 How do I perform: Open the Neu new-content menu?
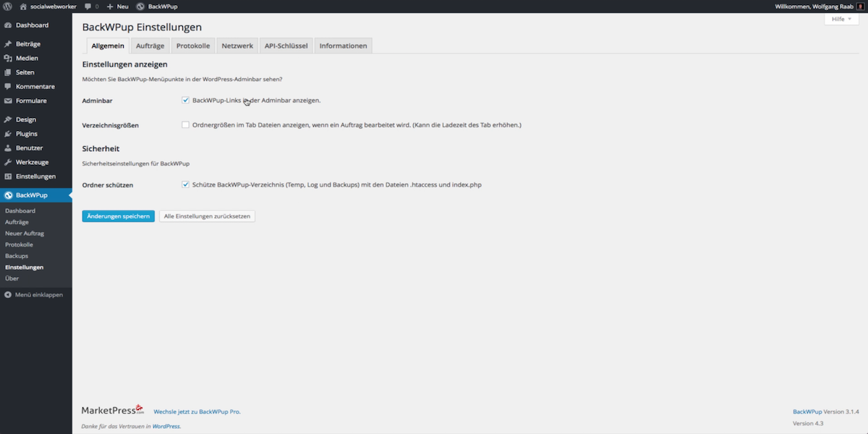click(118, 7)
